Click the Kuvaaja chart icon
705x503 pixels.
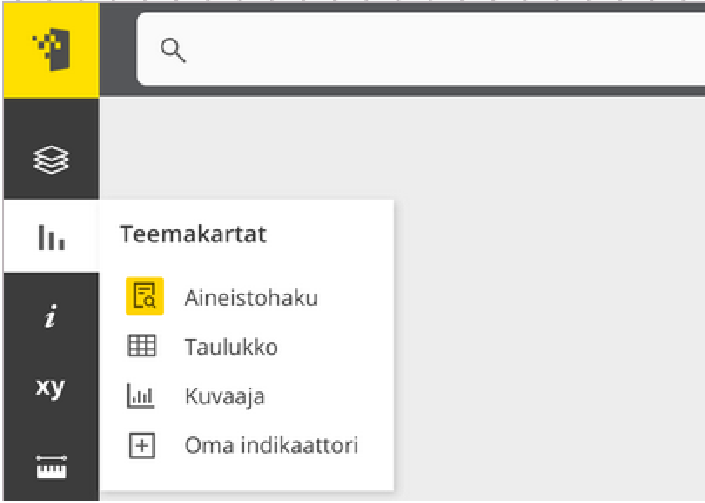pyautogui.click(x=141, y=396)
